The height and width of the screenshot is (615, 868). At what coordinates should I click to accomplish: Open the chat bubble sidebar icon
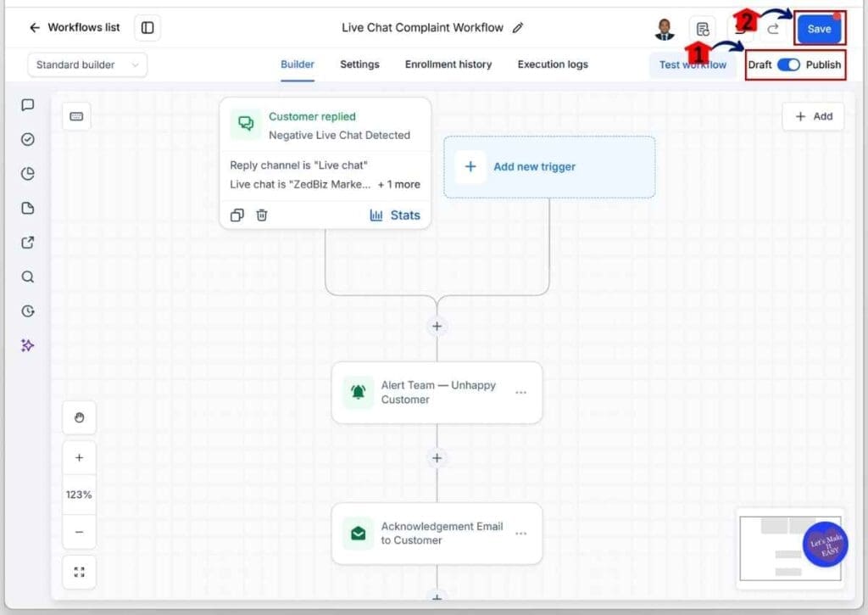(28, 104)
